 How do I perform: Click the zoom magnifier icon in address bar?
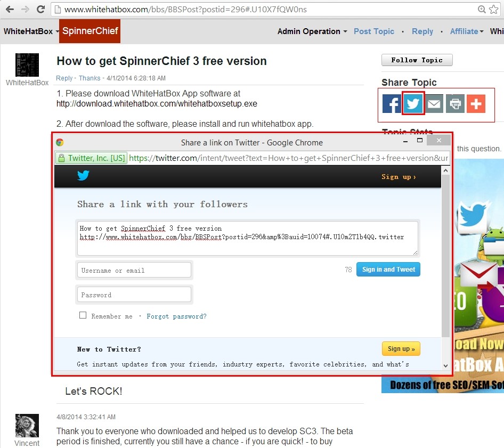click(x=482, y=10)
